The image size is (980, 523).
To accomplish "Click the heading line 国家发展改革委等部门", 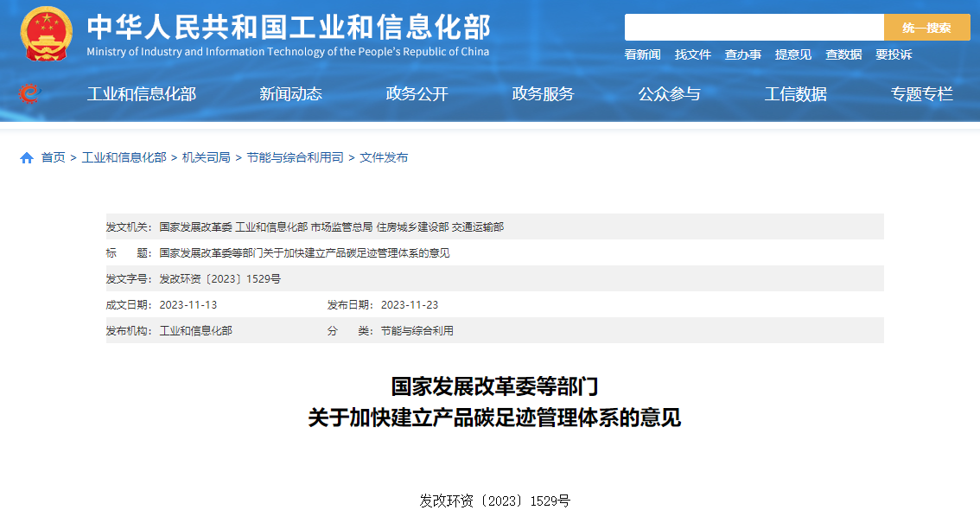I will pos(494,386).
